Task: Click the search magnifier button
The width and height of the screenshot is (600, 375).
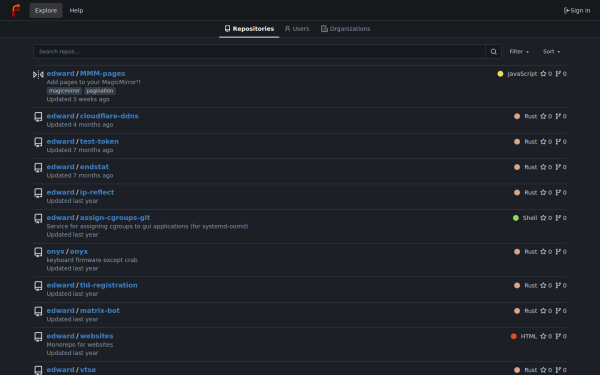Action: coord(493,52)
